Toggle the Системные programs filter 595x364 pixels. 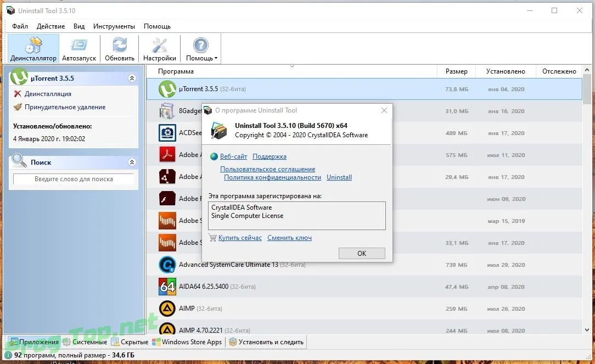point(87,341)
